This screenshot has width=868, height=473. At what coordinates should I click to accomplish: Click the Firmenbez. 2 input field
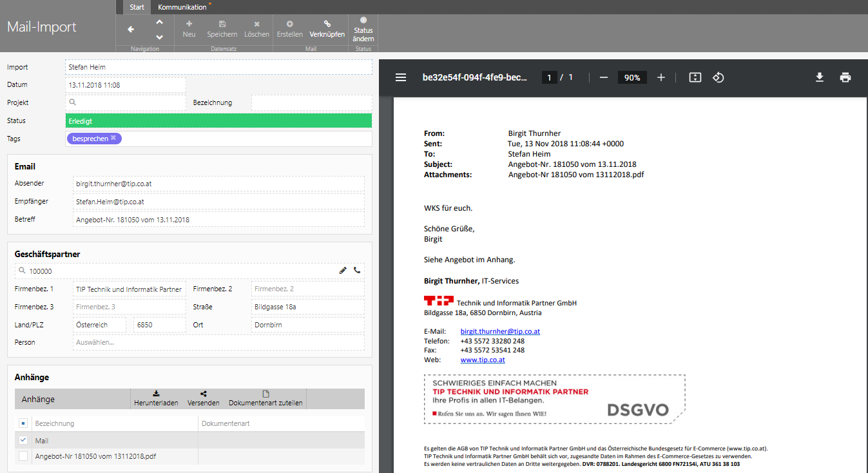tap(308, 289)
